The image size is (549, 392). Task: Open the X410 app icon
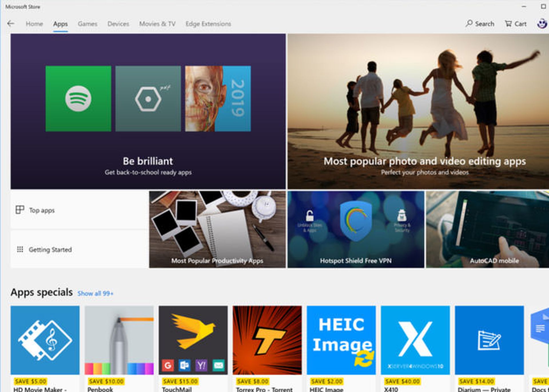[x=415, y=340]
